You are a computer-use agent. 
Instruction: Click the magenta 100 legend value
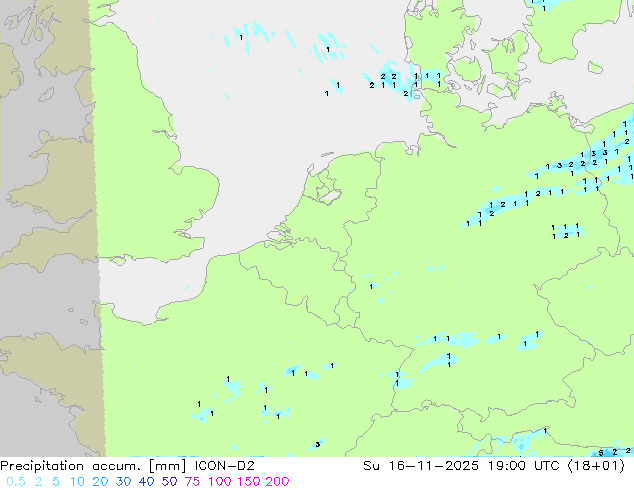(220, 482)
